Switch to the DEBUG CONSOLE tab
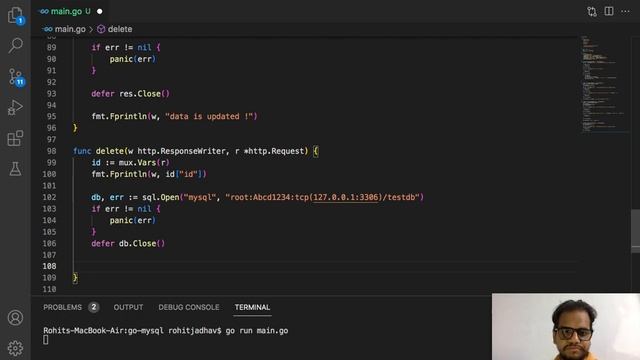This screenshot has height=360, width=640. (189, 307)
